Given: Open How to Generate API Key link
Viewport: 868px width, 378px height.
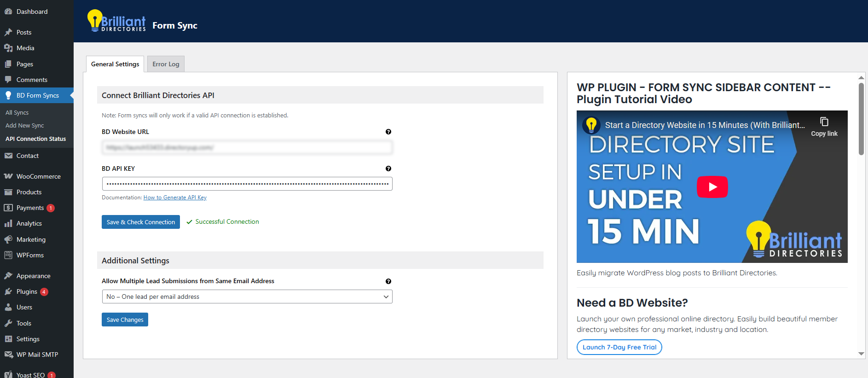Looking at the screenshot, I should 175,198.
